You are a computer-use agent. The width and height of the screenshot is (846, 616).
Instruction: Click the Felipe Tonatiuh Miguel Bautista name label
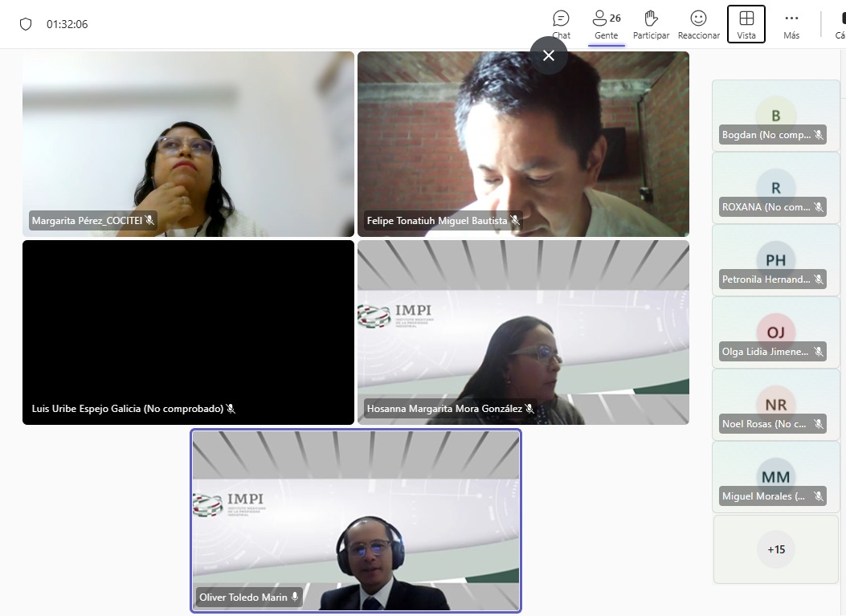[437, 221]
